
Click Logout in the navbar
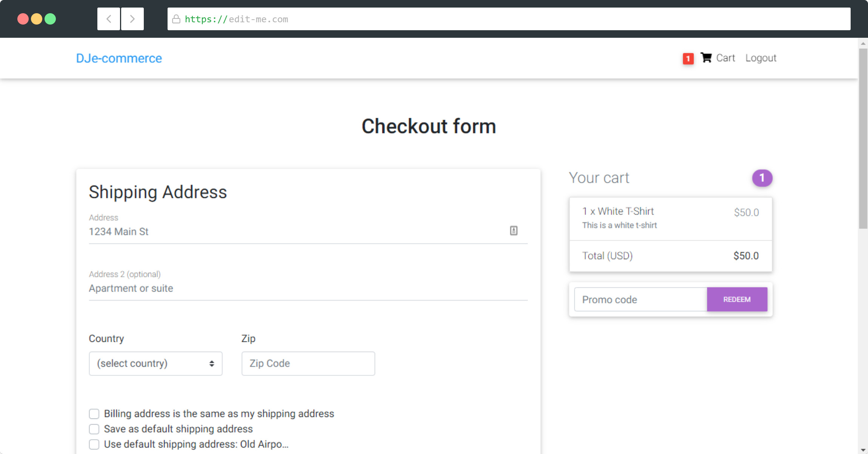(x=760, y=58)
